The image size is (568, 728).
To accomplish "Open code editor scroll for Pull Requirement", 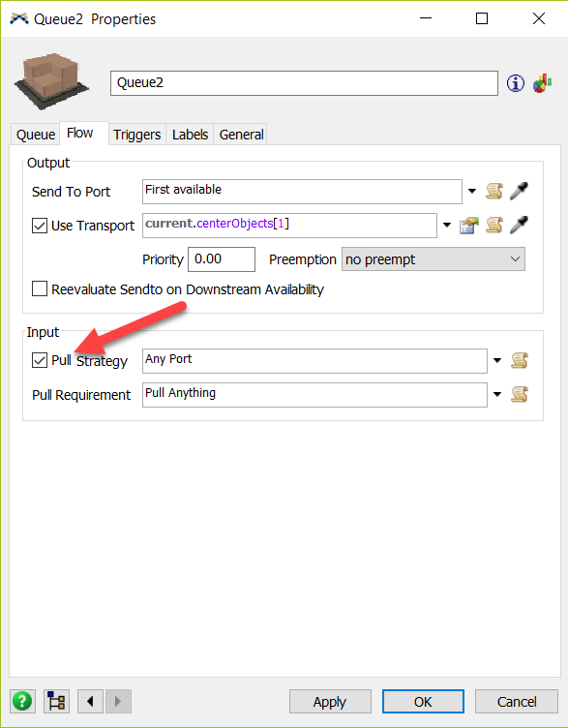I will (x=520, y=395).
